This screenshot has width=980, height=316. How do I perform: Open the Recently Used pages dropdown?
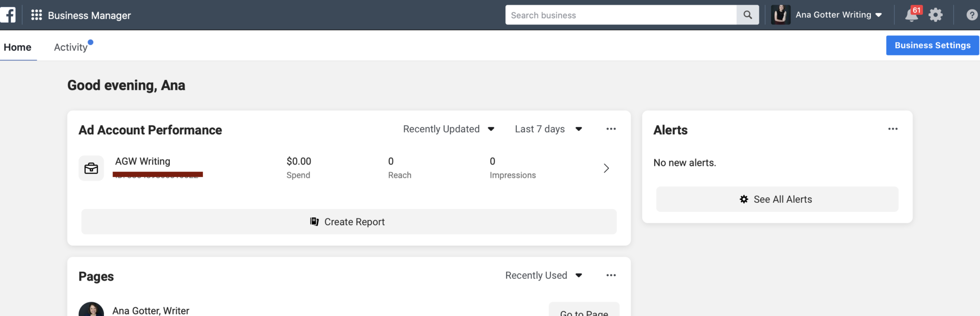(x=544, y=275)
